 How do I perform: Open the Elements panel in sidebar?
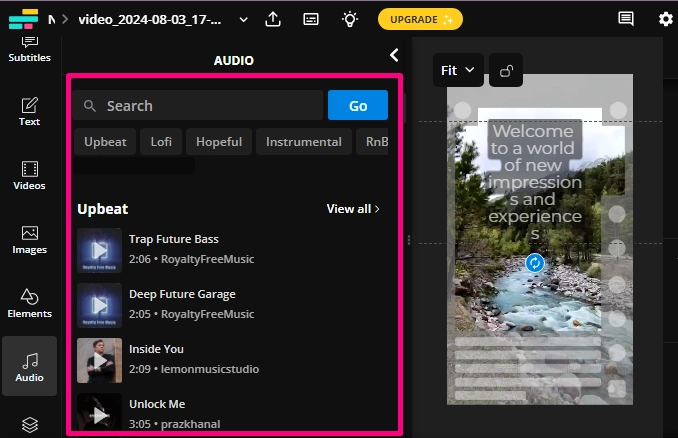click(x=30, y=303)
